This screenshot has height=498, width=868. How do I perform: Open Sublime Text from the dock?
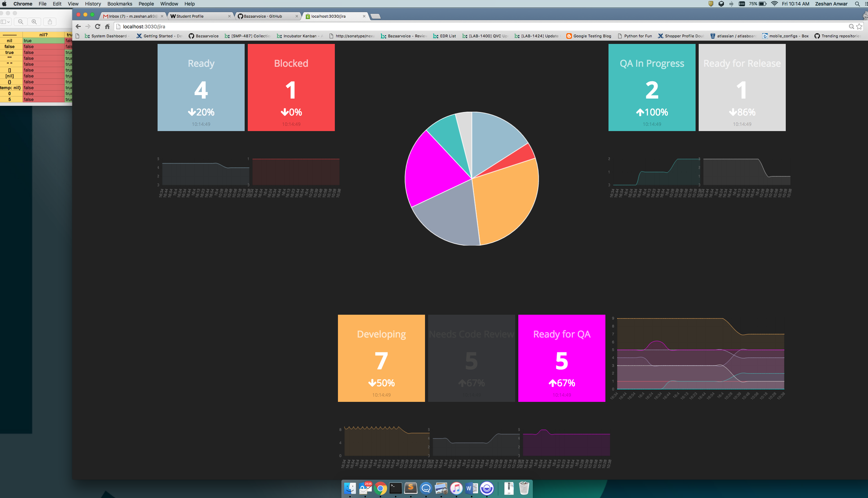pyautogui.click(x=411, y=488)
